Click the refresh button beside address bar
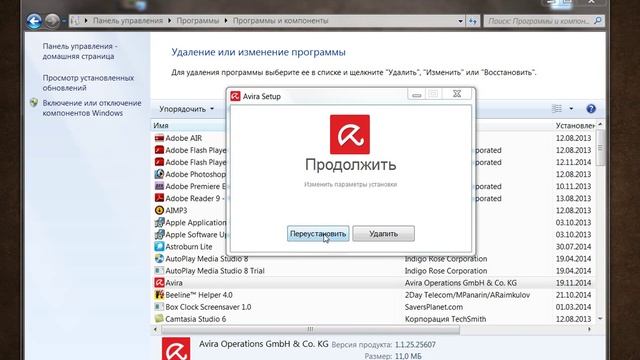 point(473,21)
